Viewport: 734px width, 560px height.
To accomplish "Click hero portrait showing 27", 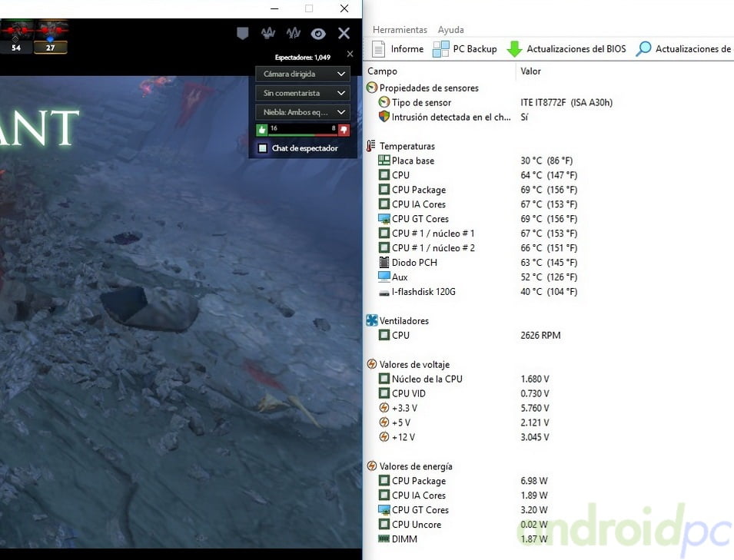I will 51,37.
